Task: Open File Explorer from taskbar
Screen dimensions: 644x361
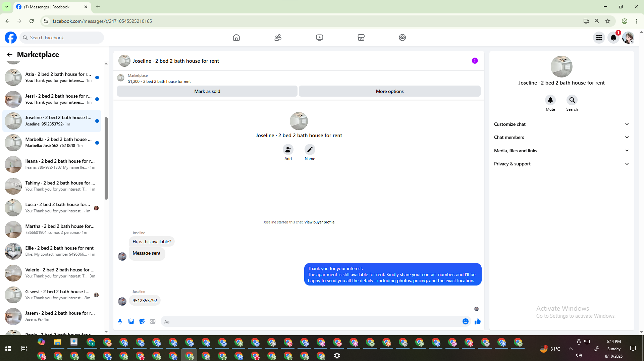Action: (x=58, y=342)
